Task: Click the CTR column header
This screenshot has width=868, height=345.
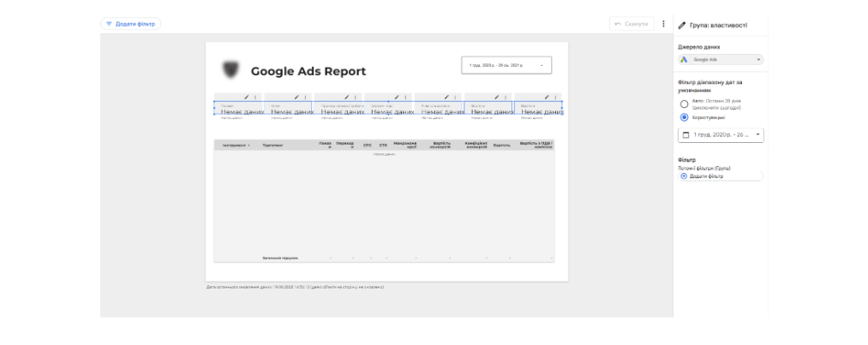Action: (383, 146)
